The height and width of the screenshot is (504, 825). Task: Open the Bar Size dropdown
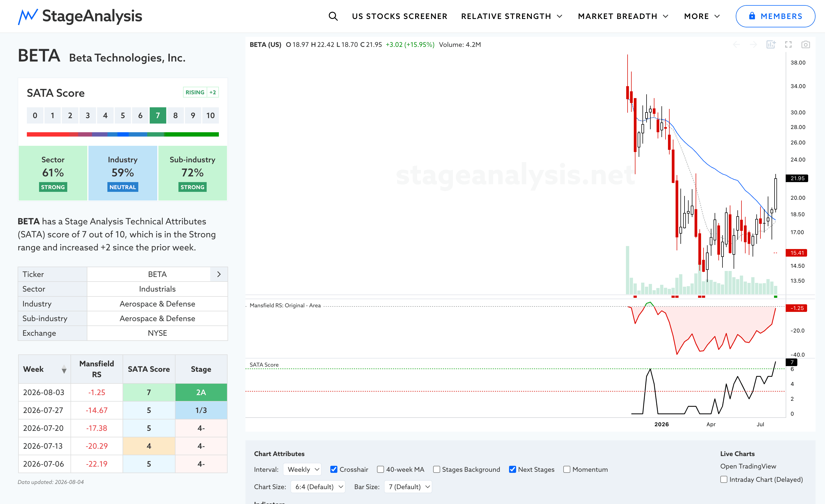408,487
